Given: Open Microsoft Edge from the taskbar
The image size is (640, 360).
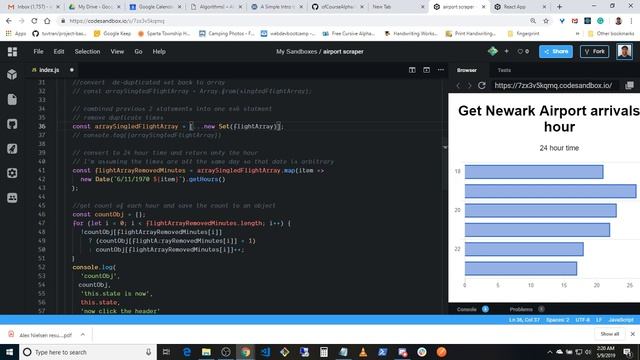Looking at the screenshot, I should [187, 352].
